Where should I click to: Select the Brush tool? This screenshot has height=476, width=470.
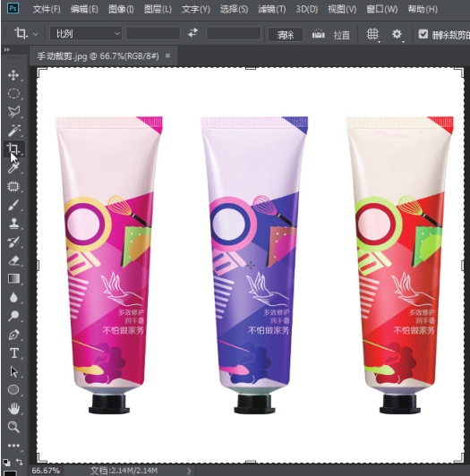[13, 205]
